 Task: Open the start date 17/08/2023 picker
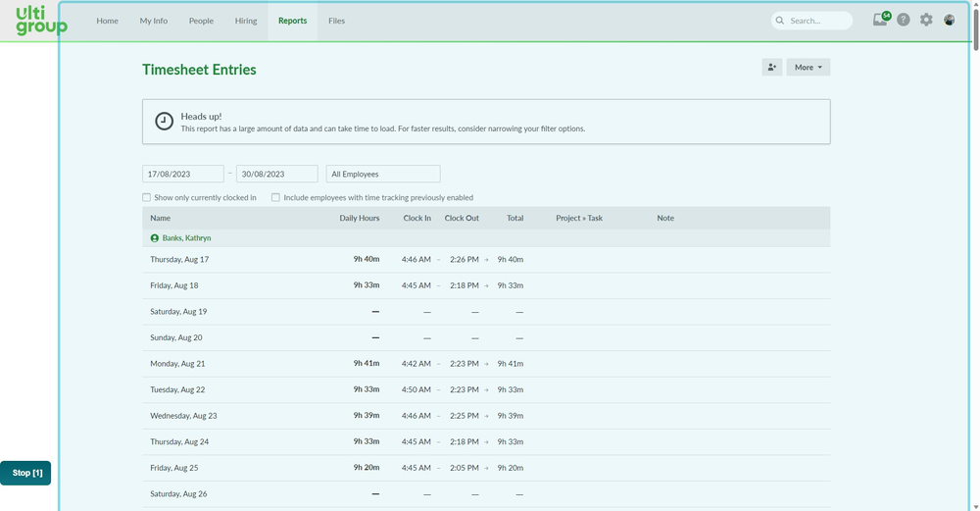click(x=182, y=174)
